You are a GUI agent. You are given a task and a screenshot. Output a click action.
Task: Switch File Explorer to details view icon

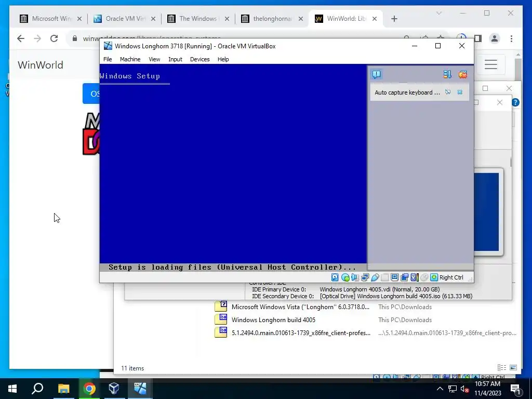502,367
